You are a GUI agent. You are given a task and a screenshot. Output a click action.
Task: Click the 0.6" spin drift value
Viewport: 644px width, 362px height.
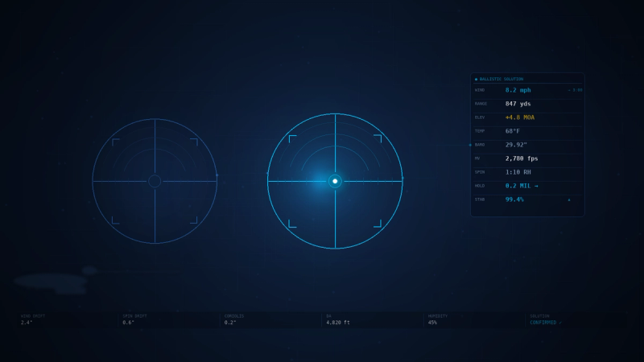tap(129, 323)
